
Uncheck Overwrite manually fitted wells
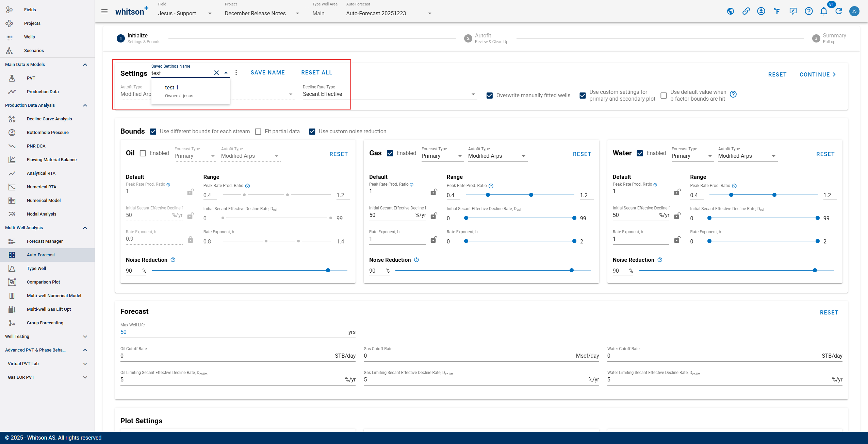(x=490, y=96)
